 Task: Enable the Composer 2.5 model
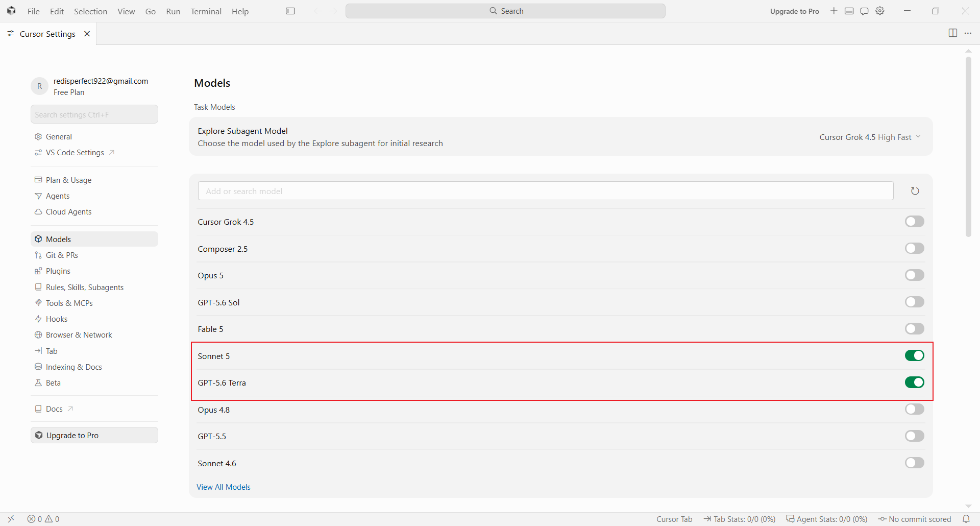(x=914, y=249)
